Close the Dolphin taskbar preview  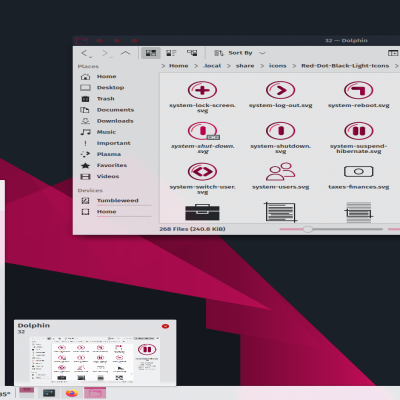click(165, 326)
